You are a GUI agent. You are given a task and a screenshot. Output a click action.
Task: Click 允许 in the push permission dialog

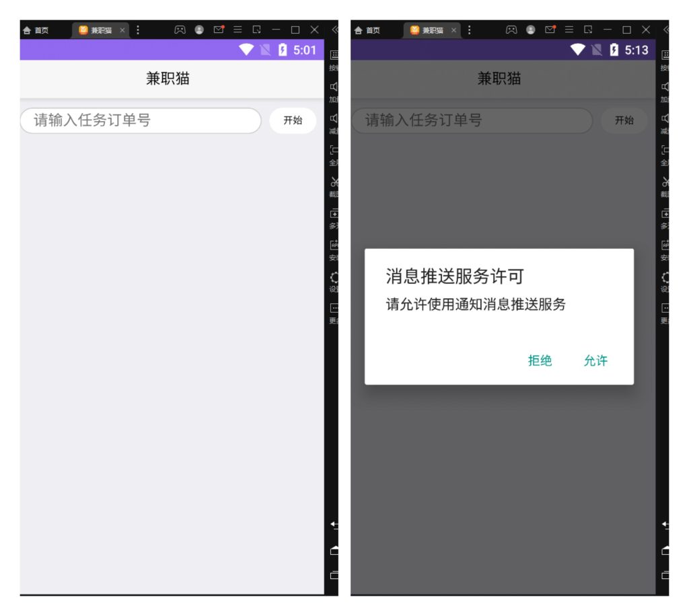tap(595, 360)
